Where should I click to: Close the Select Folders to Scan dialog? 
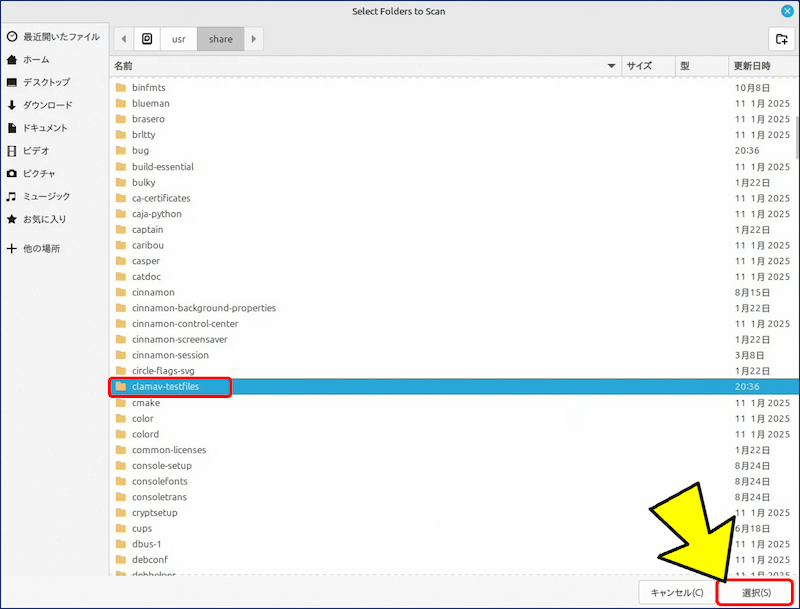click(x=787, y=11)
